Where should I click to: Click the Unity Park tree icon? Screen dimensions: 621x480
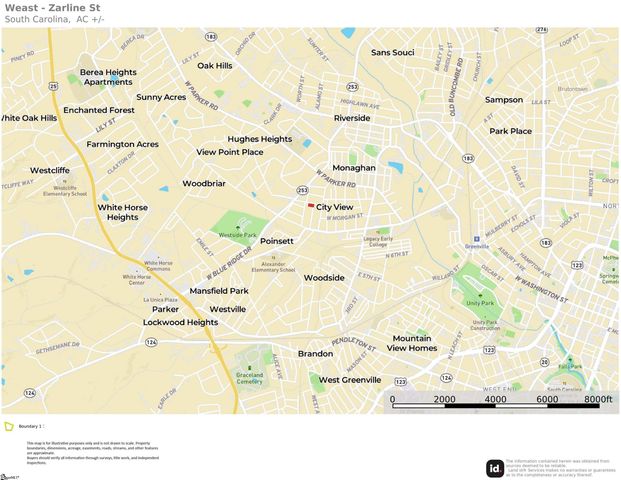480,296
